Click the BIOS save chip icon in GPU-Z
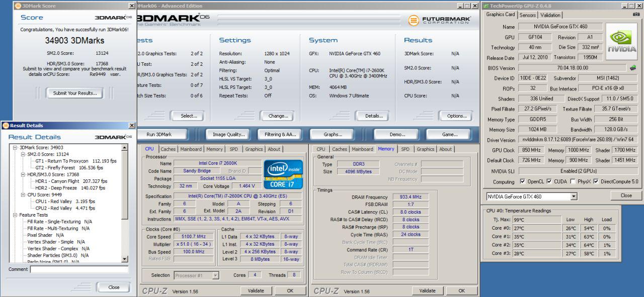The height and width of the screenshot is (297, 644). coord(632,68)
